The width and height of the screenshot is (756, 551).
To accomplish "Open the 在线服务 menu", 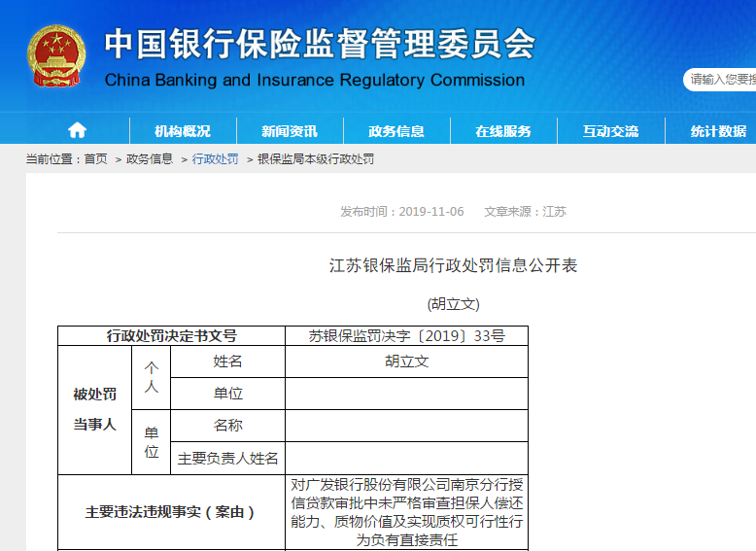I will [x=503, y=131].
